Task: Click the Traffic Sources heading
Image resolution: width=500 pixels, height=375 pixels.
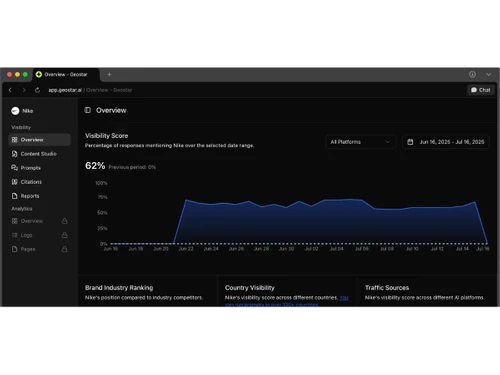Action: [387, 288]
